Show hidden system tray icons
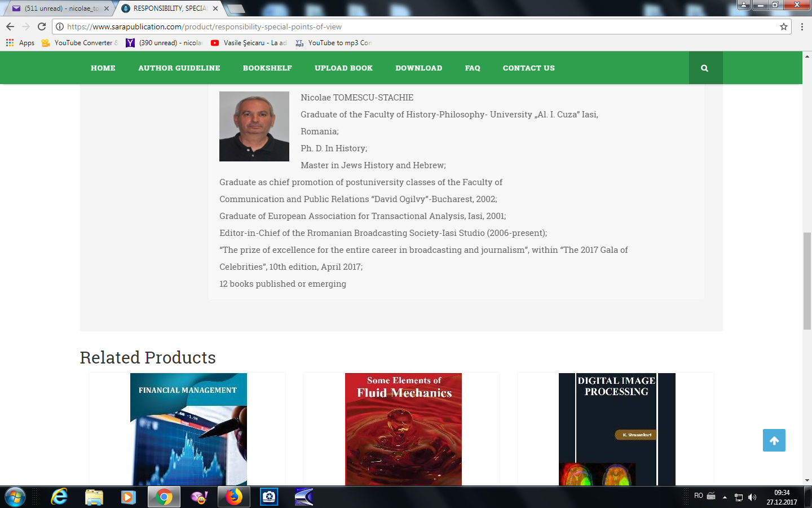The width and height of the screenshot is (812, 508). point(725,497)
